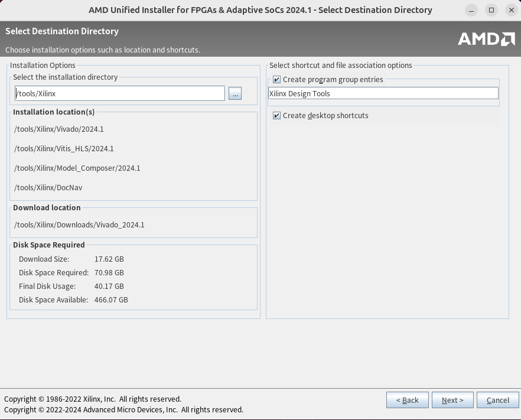Image resolution: width=521 pixels, height=420 pixels.
Task: Click the Download Size 17.62 GB value
Action: (109, 259)
